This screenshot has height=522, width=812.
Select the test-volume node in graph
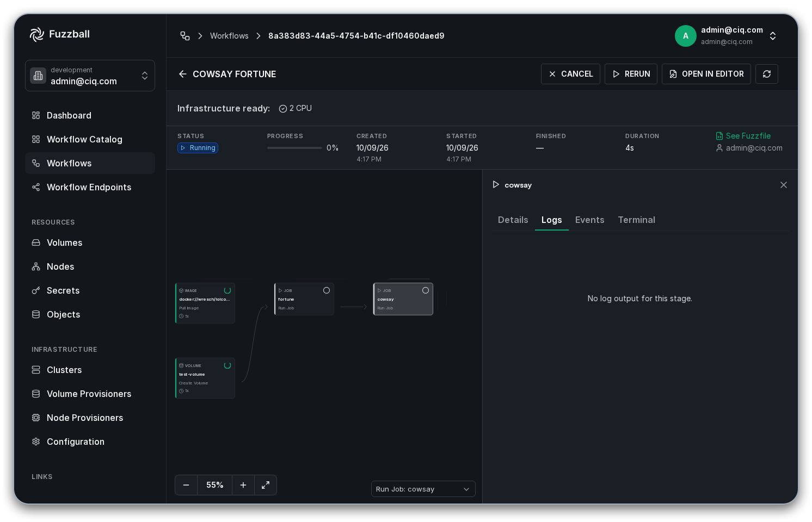click(x=205, y=378)
